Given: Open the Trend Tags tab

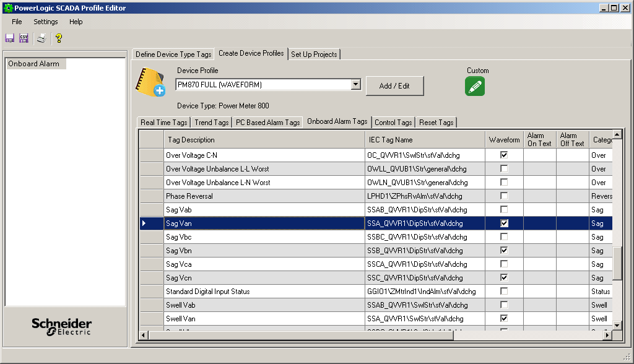Looking at the screenshot, I should tap(212, 123).
